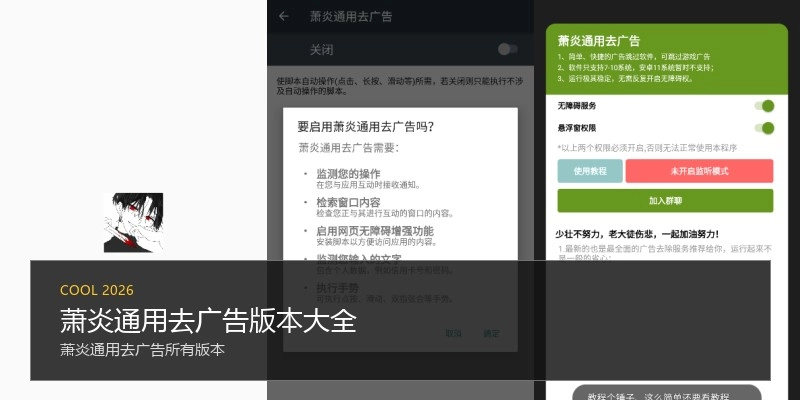The height and width of the screenshot is (400, 800).
Task: Click the 萧炎通用去广告需要: dialog subtitle
Action: click(348, 148)
